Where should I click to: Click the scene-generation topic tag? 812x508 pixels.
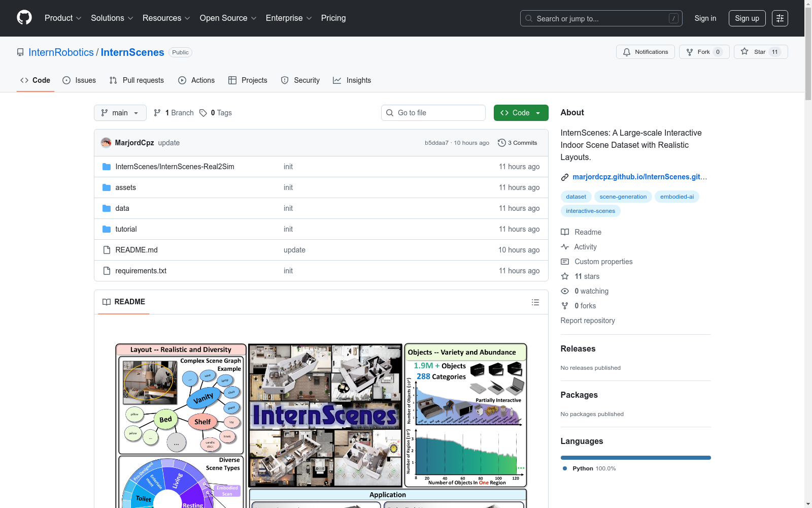point(623,197)
